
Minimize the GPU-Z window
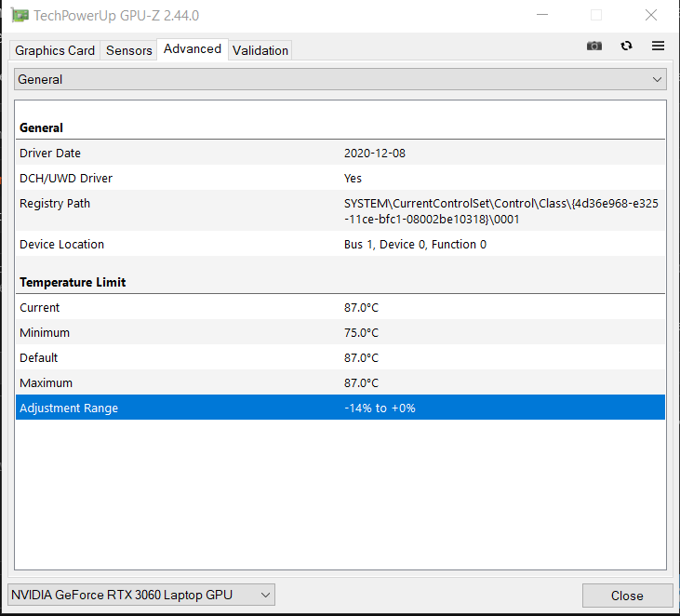tap(542, 15)
